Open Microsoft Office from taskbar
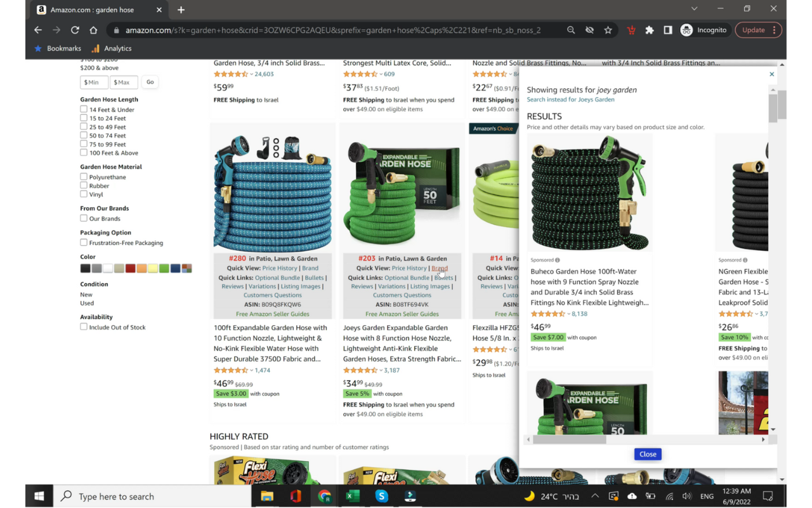 [x=296, y=496]
